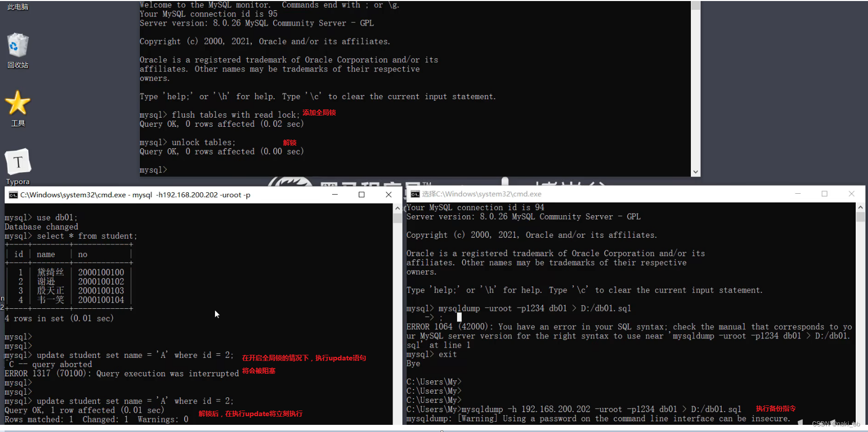Image resolution: width=868 pixels, height=432 pixels.
Task: Click cmd icon in right cmd.exe title bar
Action: coord(415,194)
